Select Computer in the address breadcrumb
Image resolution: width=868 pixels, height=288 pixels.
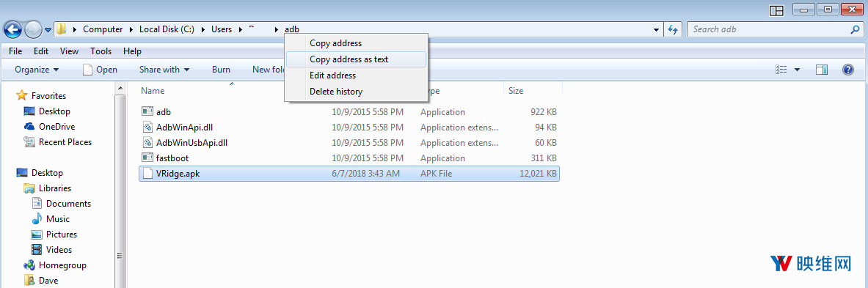click(x=103, y=29)
